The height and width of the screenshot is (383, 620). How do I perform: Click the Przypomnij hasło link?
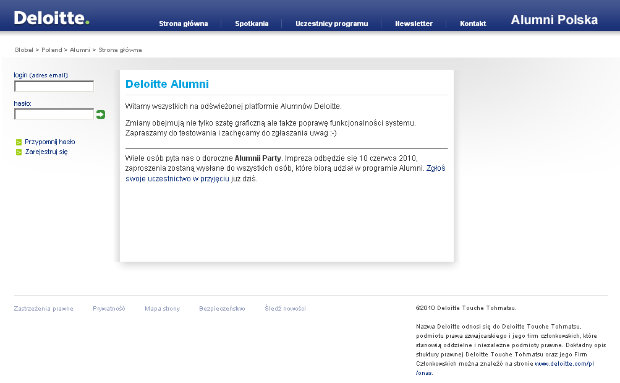tap(50, 142)
